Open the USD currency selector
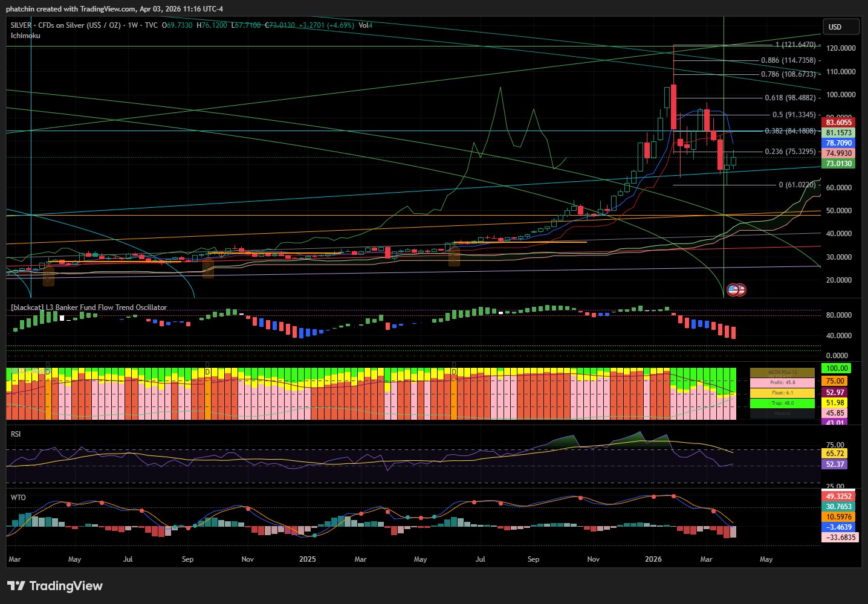The height and width of the screenshot is (604, 868). pyautogui.click(x=840, y=27)
